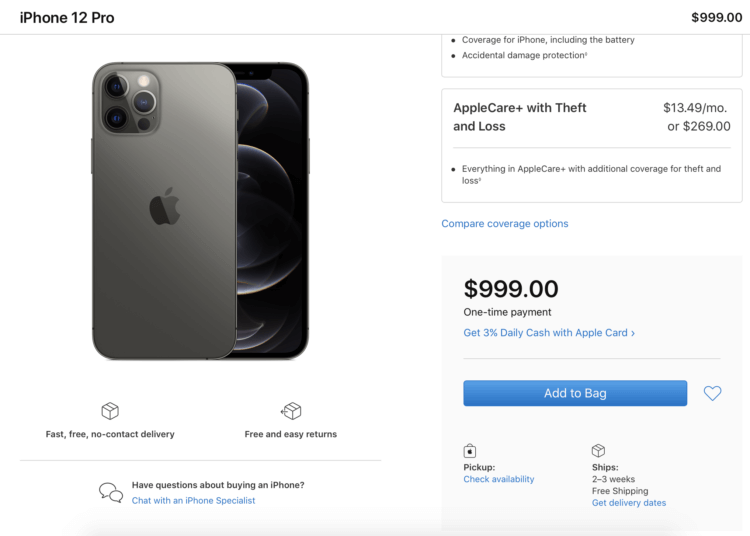The width and height of the screenshot is (750, 536).
Task: Get delivery dates for shipping
Action: 629,503
